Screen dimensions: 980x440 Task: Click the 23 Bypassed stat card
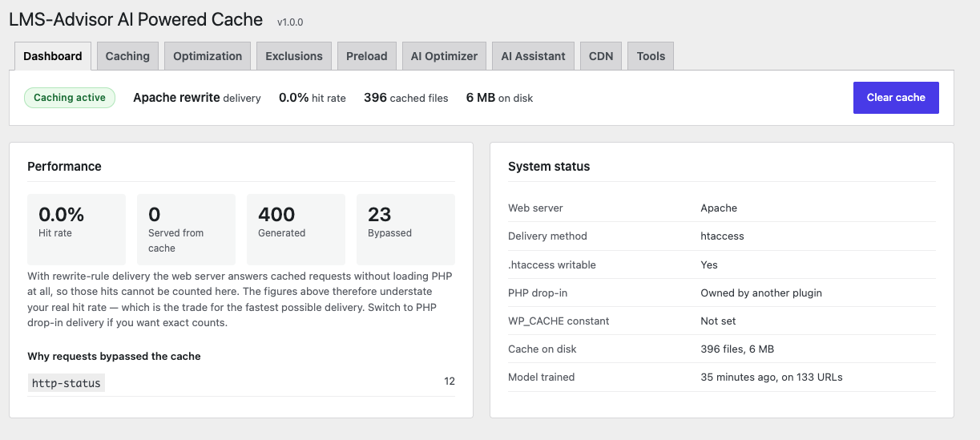[405, 229]
